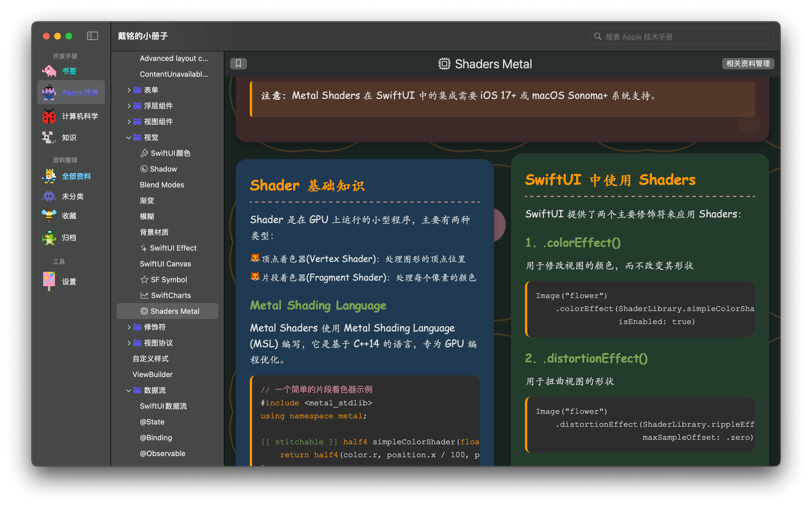Screen dimensions: 812x508
Task: Click the Shadow circle icon
Action: pos(144,169)
